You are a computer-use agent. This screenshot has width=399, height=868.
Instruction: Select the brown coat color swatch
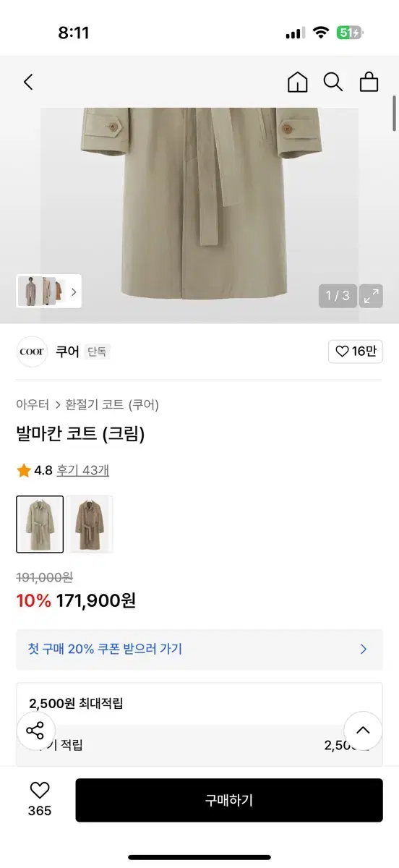(x=91, y=524)
